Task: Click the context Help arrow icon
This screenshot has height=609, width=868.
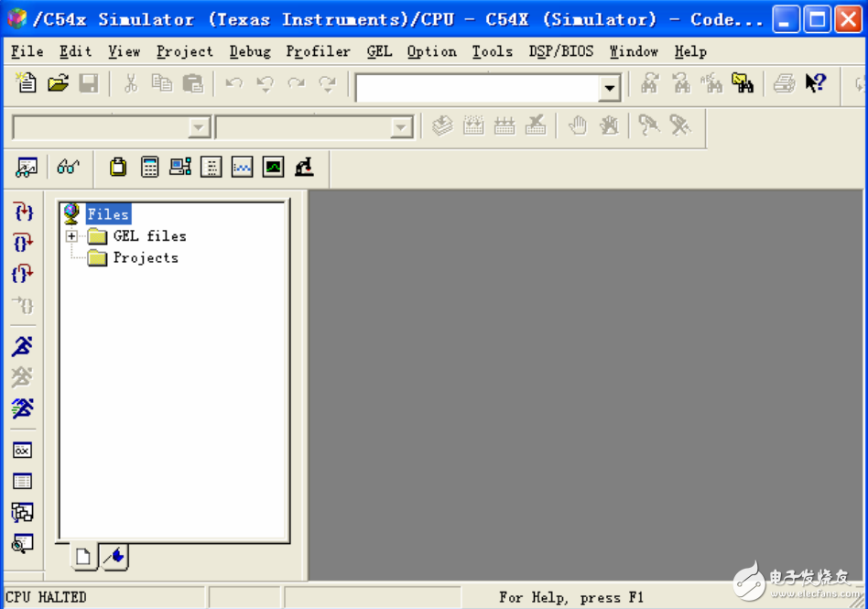Action: tap(815, 84)
